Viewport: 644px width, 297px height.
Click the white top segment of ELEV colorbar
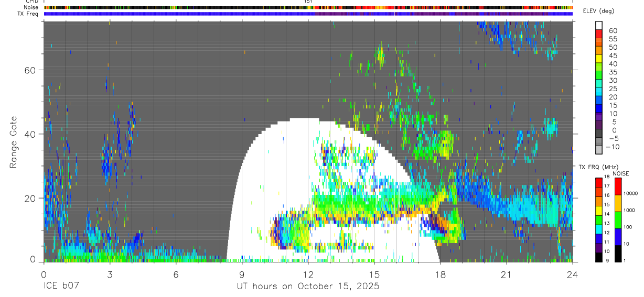599,25
